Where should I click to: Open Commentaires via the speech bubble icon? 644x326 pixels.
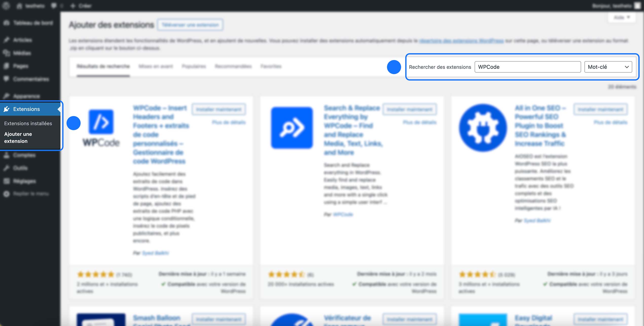(x=7, y=79)
